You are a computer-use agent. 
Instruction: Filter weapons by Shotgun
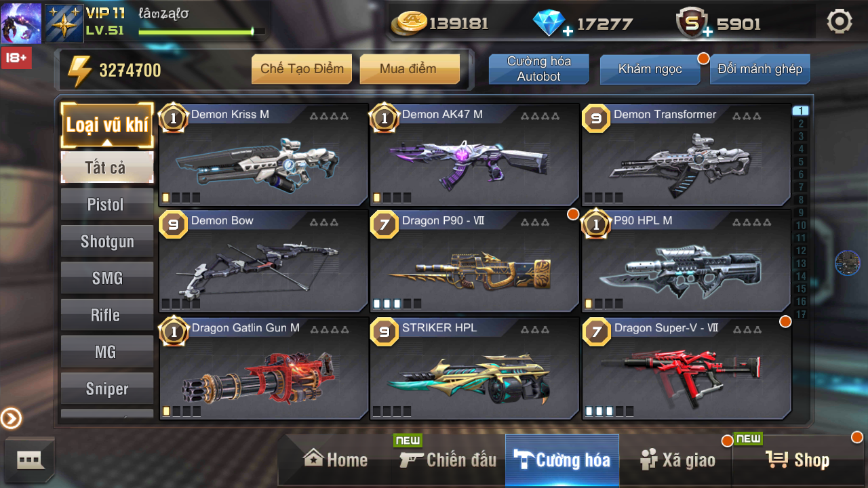(106, 241)
